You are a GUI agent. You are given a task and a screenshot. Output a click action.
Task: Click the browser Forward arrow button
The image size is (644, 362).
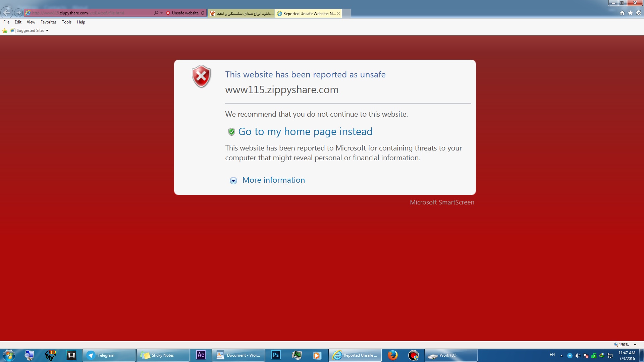tap(18, 13)
